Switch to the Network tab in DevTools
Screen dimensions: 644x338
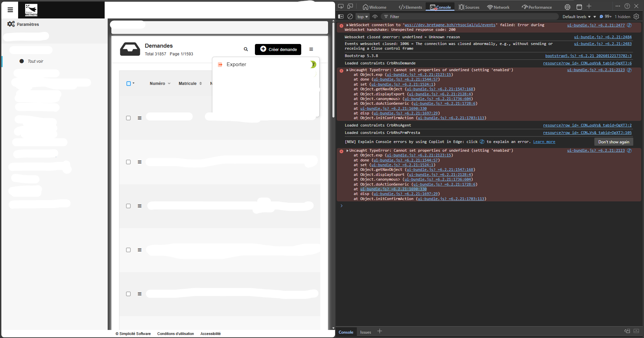click(x=498, y=7)
